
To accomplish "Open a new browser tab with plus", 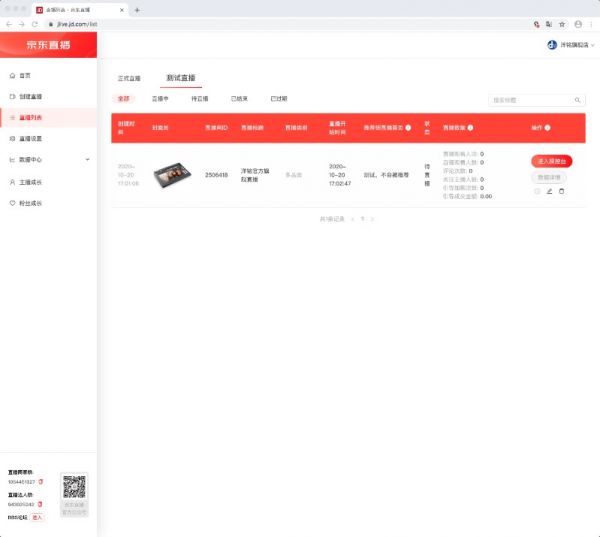I will click(x=137, y=10).
